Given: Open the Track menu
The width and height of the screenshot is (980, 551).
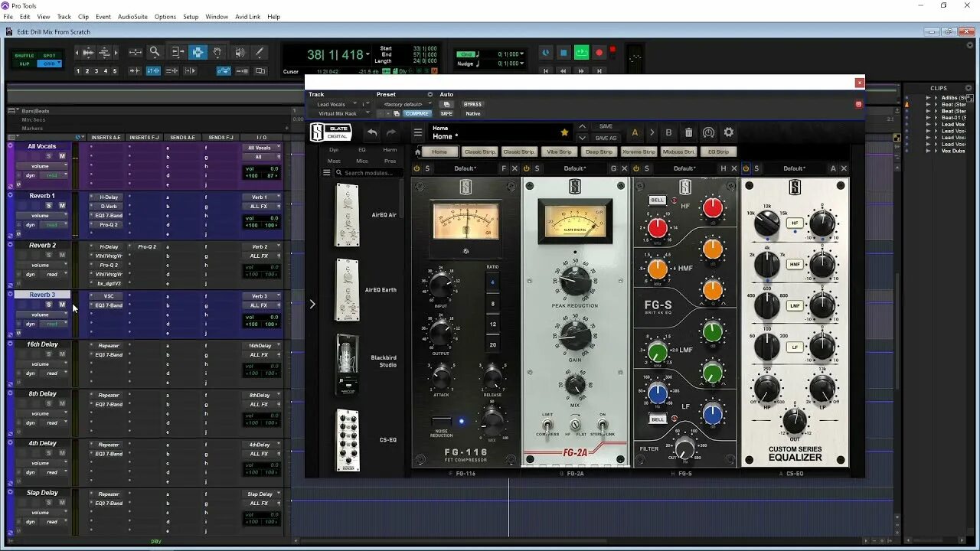Looking at the screenshot, I should pos(64,17).
